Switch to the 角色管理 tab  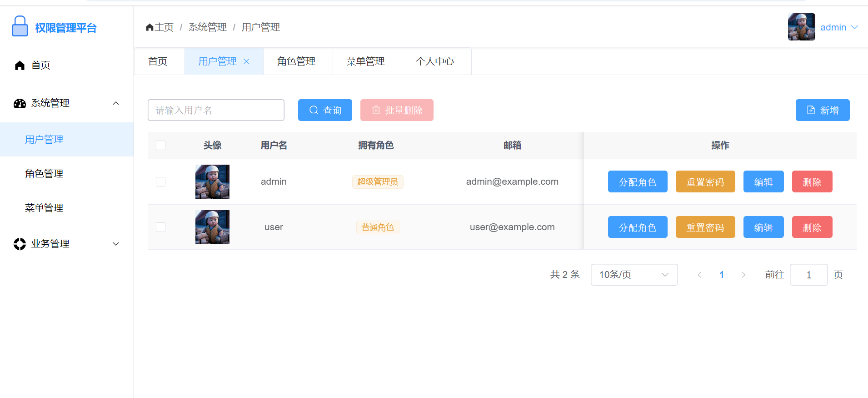click(296, 61)
